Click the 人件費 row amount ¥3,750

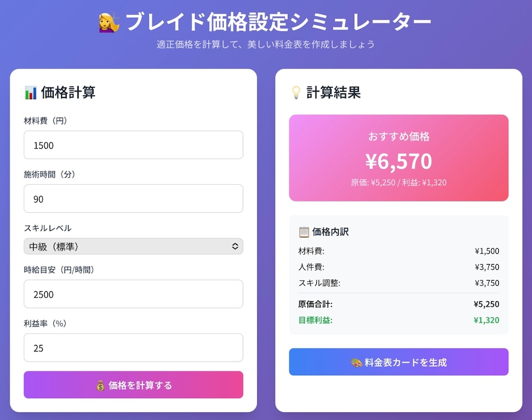(x=487, y=267)
